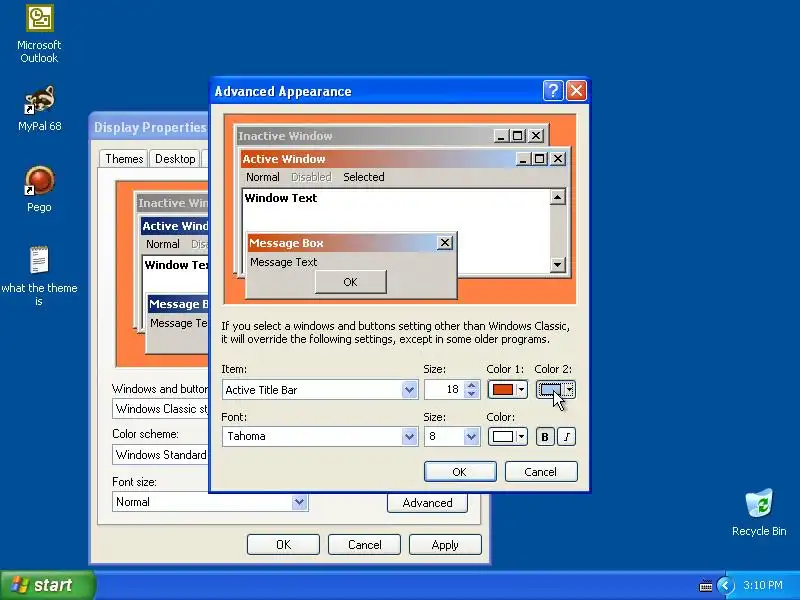Click the taskbar clock showing 3:10 PM
The image size is (800, 600).
pyautogui.click(x=763, y=585)
